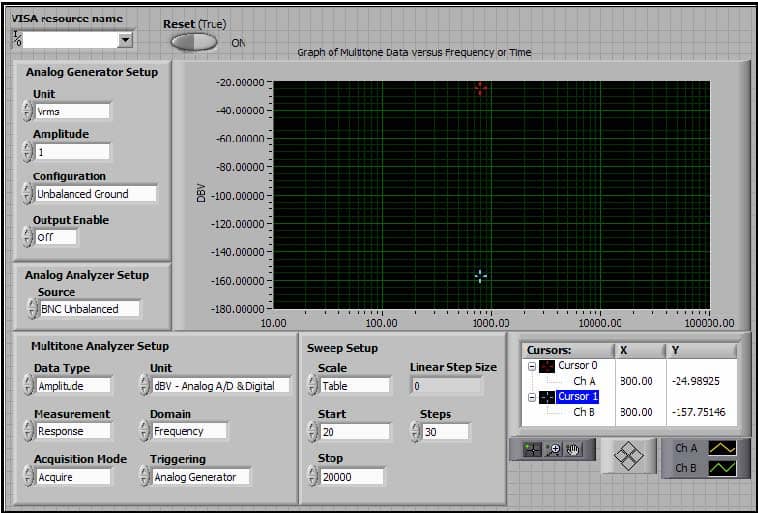The width and height of the screenshot is (758, 513).
Task: Click the diamond cursor mover pad
Action: 627,456
